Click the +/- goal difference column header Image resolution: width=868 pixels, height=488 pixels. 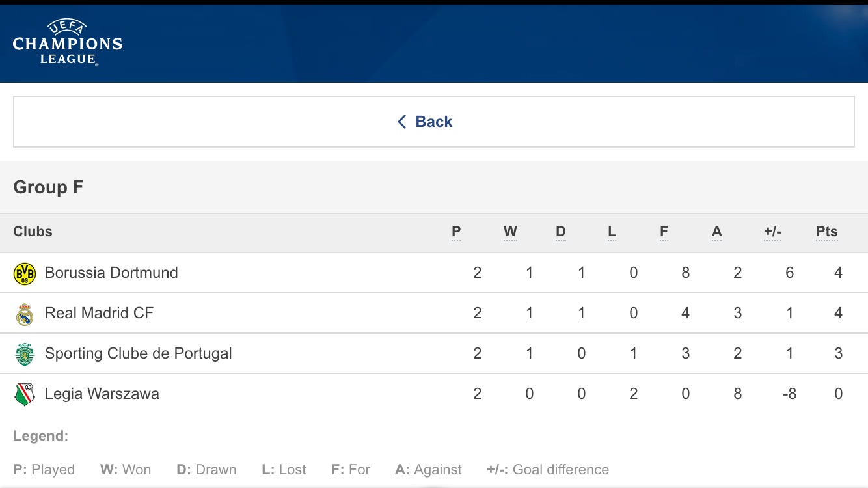772,232
